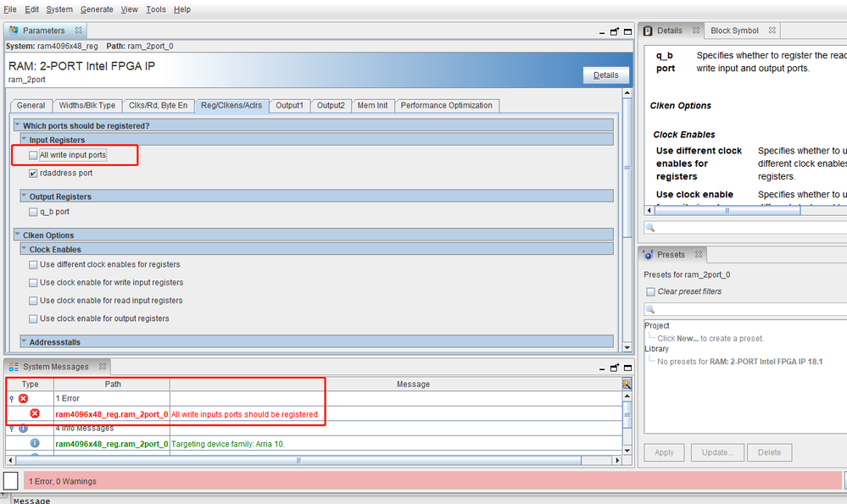Switch to the Mem Init tab

point(373,105)
